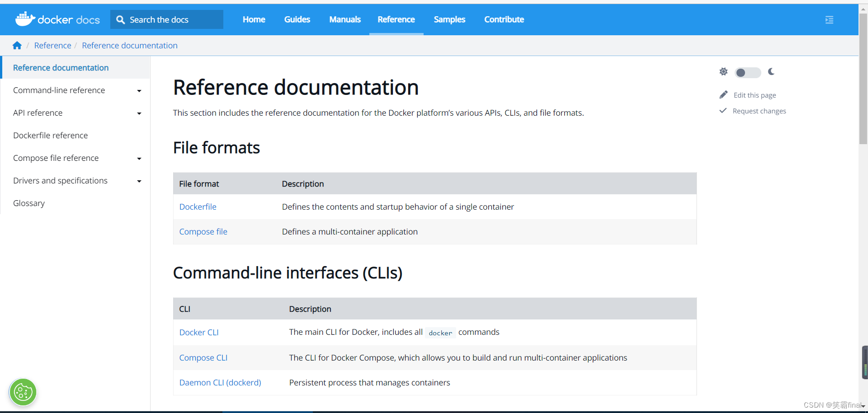Toggle the dark theme switch
The image size is (868, 413).
point(747,72)
